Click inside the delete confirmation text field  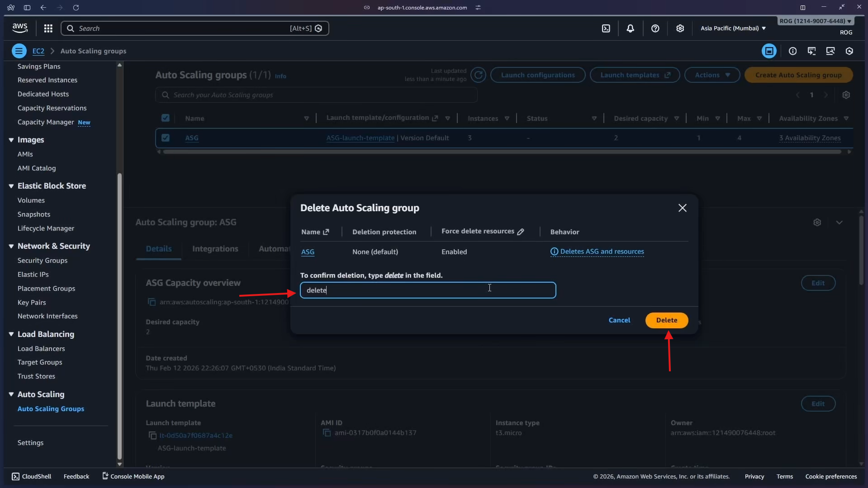click(x=428, y=290)
